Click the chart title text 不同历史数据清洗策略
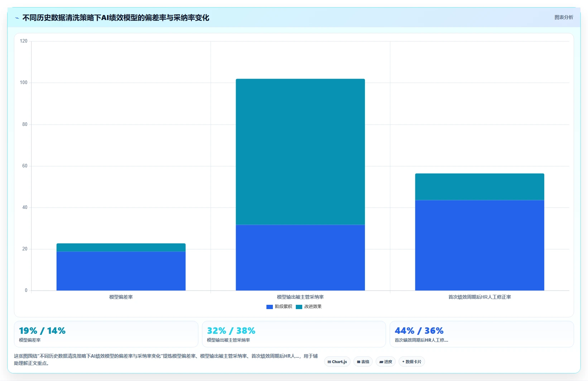Viewport: 588px width, 381px height. (58, 18)
